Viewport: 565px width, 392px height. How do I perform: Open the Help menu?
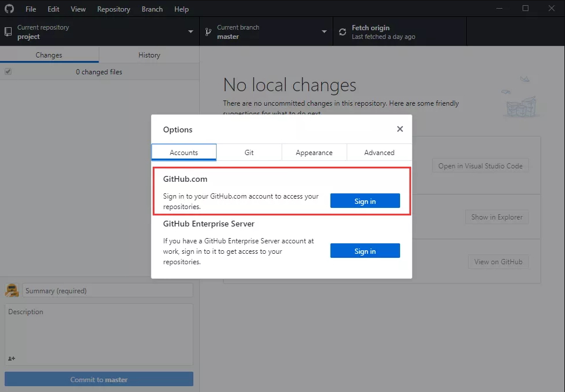tap(181, 9)
